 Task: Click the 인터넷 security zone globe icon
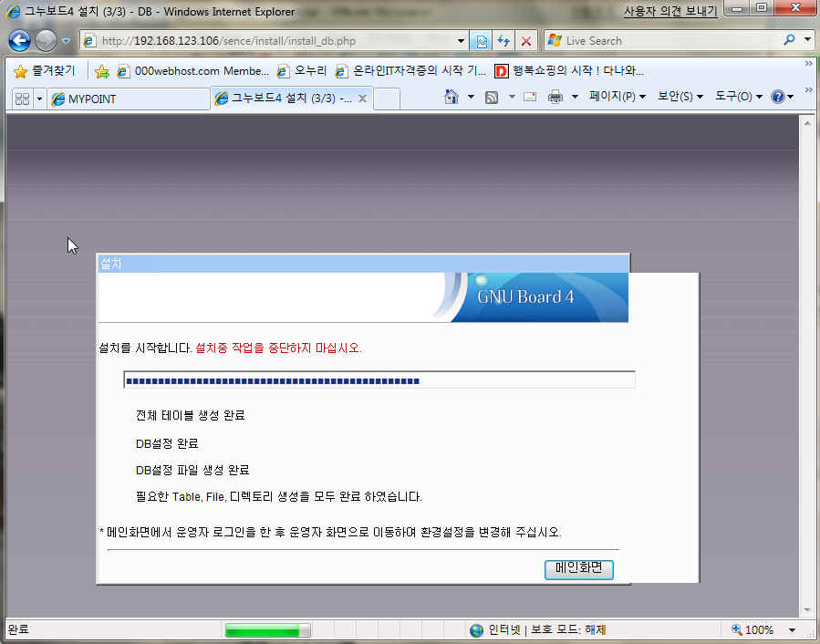[x=476, y=630]
